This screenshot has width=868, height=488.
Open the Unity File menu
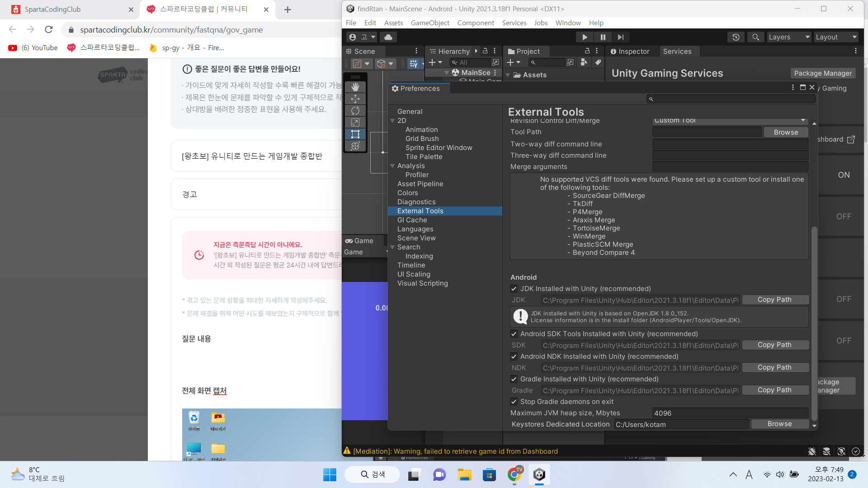click(x=351, y=23)
